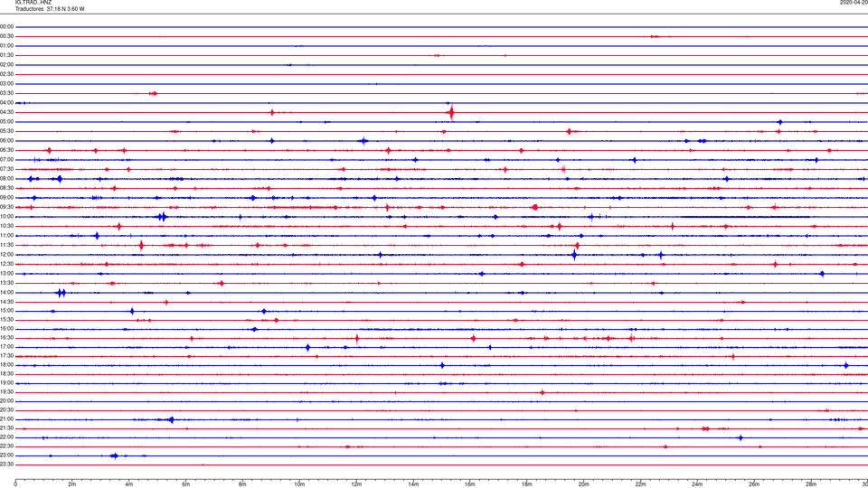This screenshot has height=488, width=868.
Task: Select the 03:00 trace time label
Action: coord(7,83)
